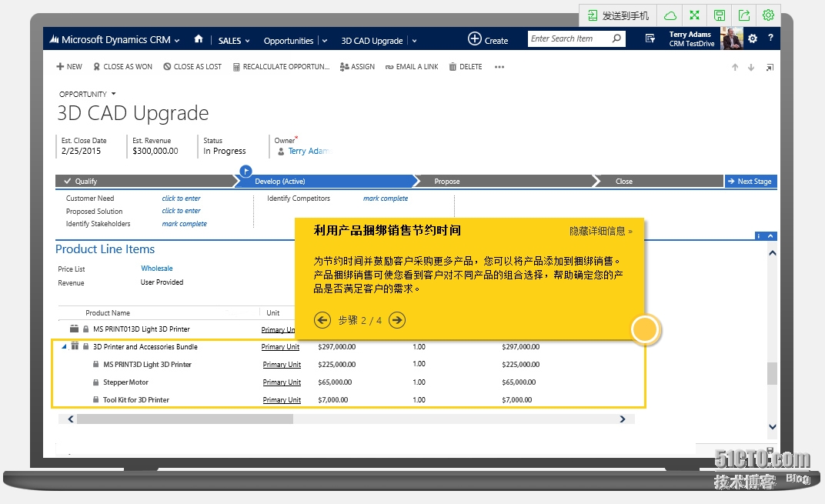Click the save disk icon in top toolbar
This screenshot has height=504, width=825.
click(x=720, y=15)
